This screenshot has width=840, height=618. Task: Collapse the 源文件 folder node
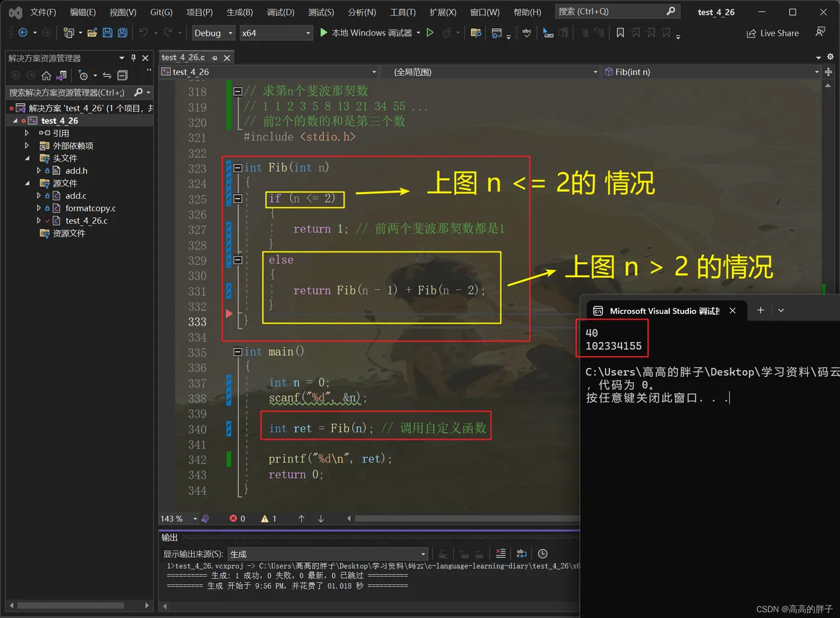tap(27, 183)
